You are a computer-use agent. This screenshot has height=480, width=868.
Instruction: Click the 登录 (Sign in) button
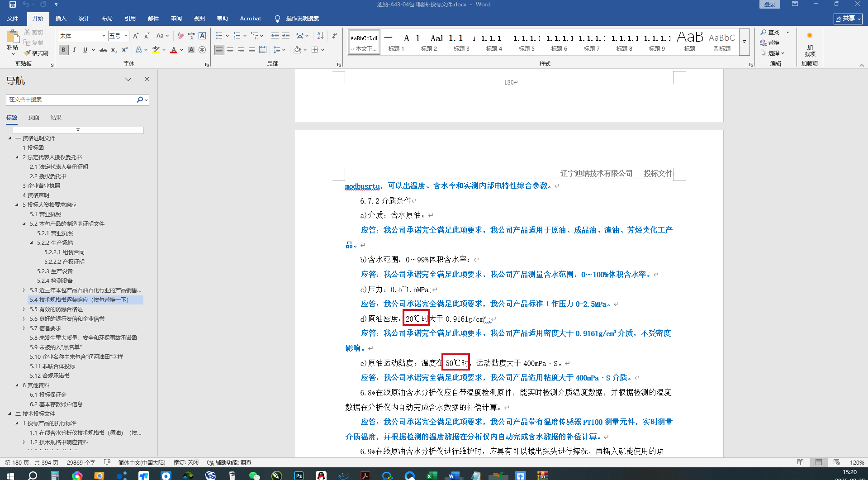click(769, 5)
